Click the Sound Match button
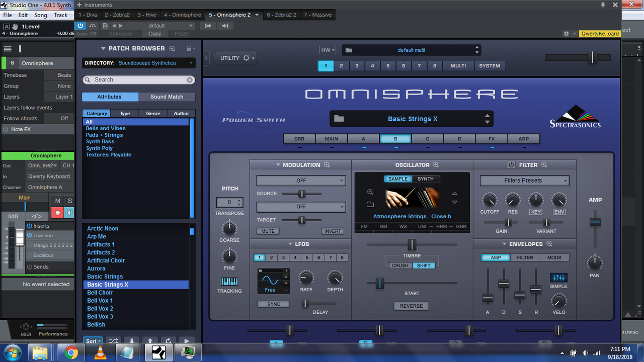 coord(167,97)
